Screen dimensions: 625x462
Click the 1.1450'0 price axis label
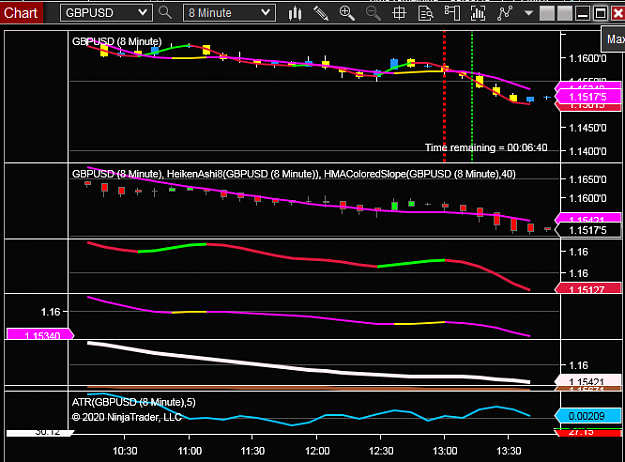(588, 128)
